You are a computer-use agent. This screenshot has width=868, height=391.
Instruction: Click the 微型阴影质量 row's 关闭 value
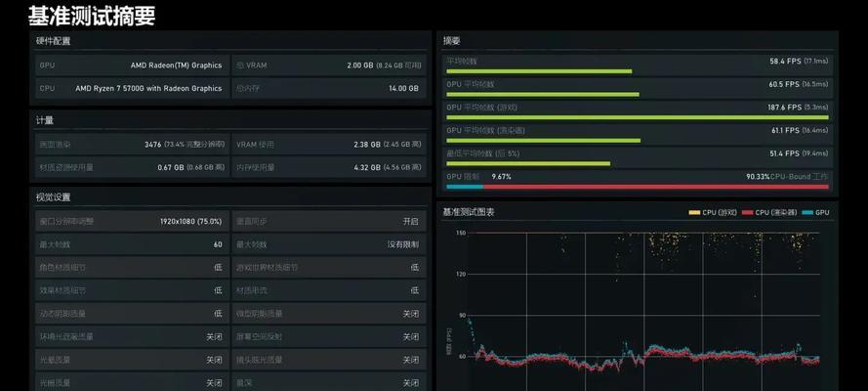(x=411, y=314)
